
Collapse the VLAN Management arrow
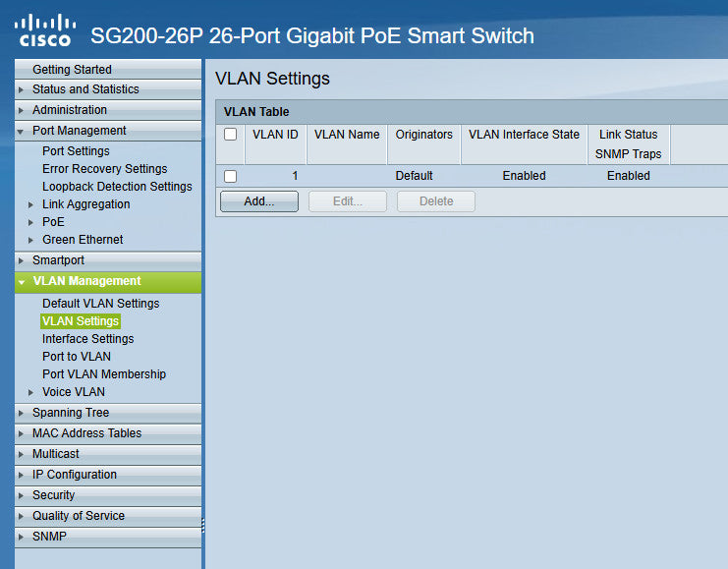pos(22,282)
